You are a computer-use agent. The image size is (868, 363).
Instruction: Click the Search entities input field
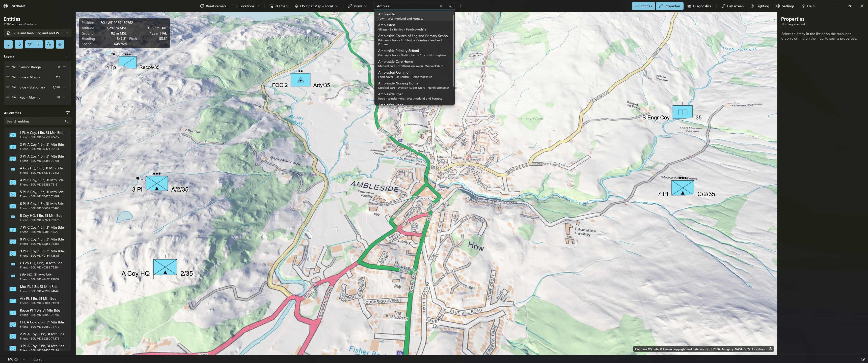point(37,121)
